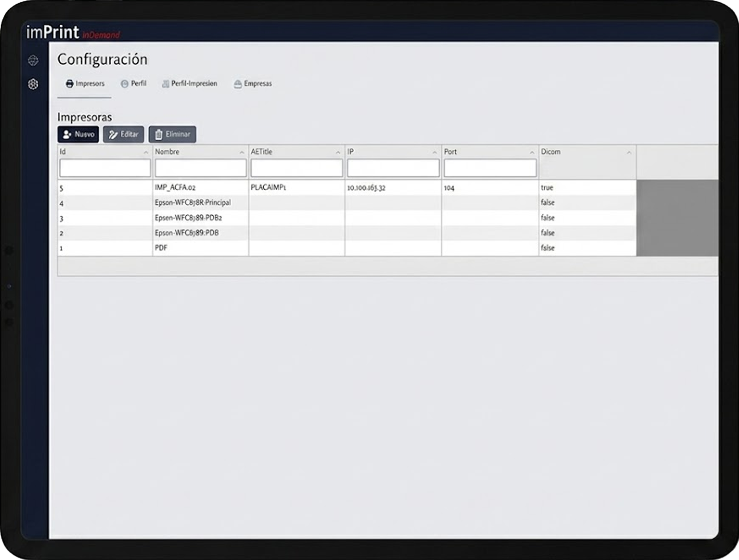This screenshot has height=560, width=739.
Task: Click the IP filter text box
Action: (x=393, y=168)
